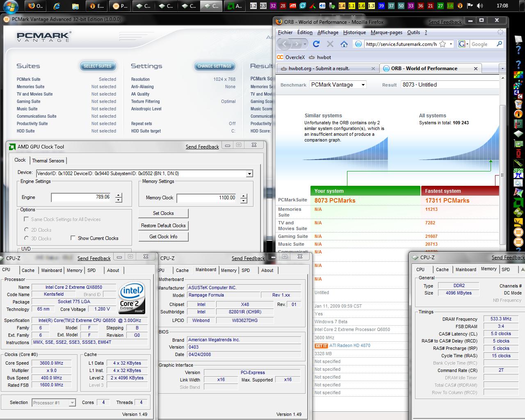525x420 pixels.
Task: Open the Outils menu in Firefox
Action: tap(413, 32)
